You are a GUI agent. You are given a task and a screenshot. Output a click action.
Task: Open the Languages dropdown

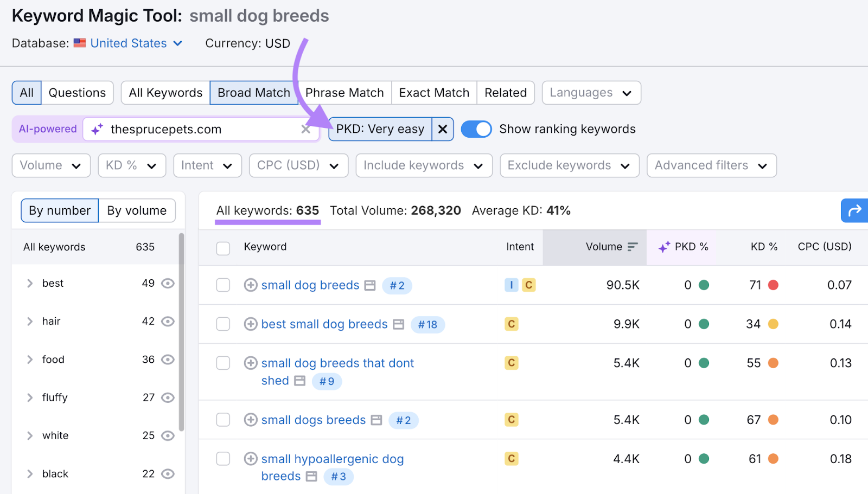pos(591,92)
